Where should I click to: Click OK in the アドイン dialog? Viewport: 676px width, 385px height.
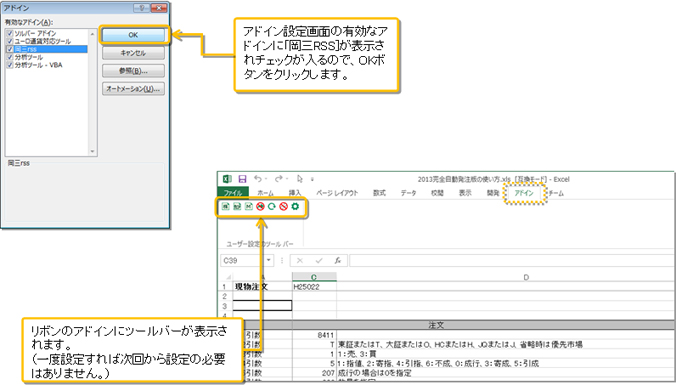pos(133,35)
